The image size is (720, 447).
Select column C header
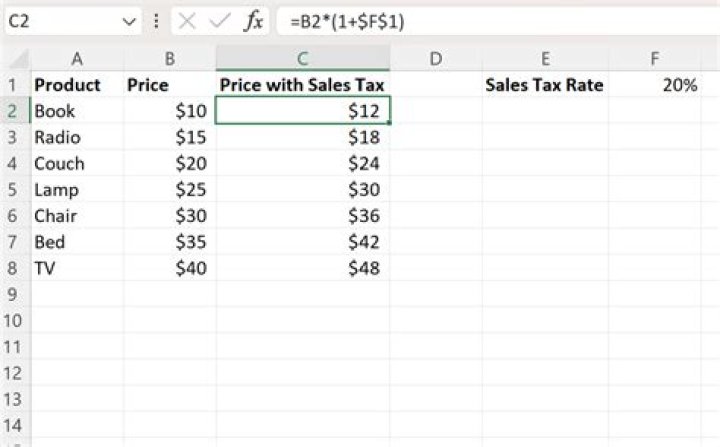302,59
